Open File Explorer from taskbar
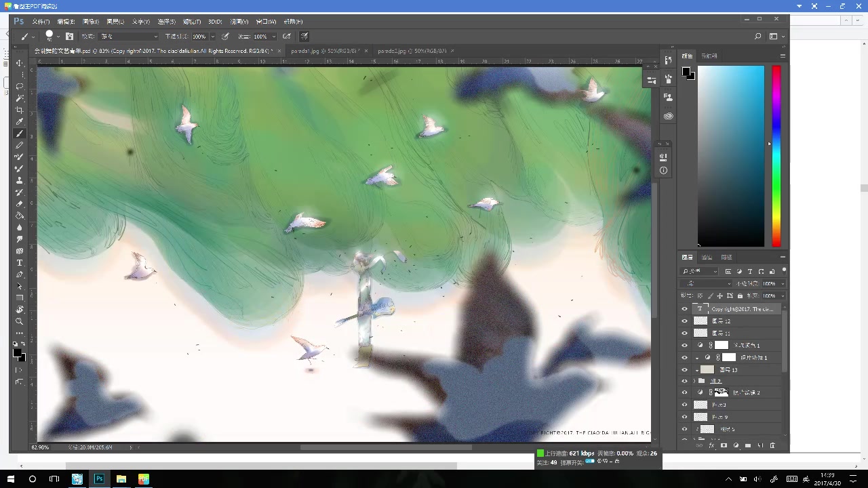This screenshot has height=488, width=868. (x=121, y=479)
